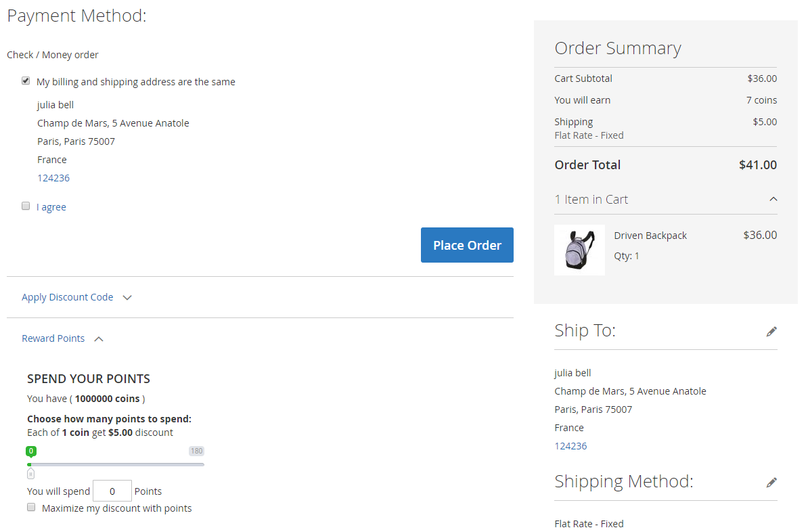This screenshot has height=532, width=808.
Task: Click phone number 124236 in billing address
Action: pyautogui.click(x=53, y=178)
